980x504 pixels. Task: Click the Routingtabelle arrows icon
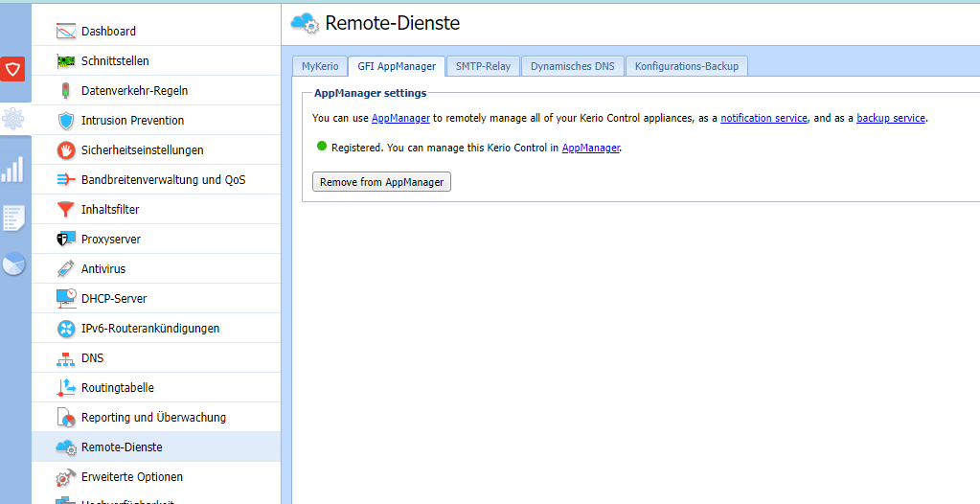[66, 388]
